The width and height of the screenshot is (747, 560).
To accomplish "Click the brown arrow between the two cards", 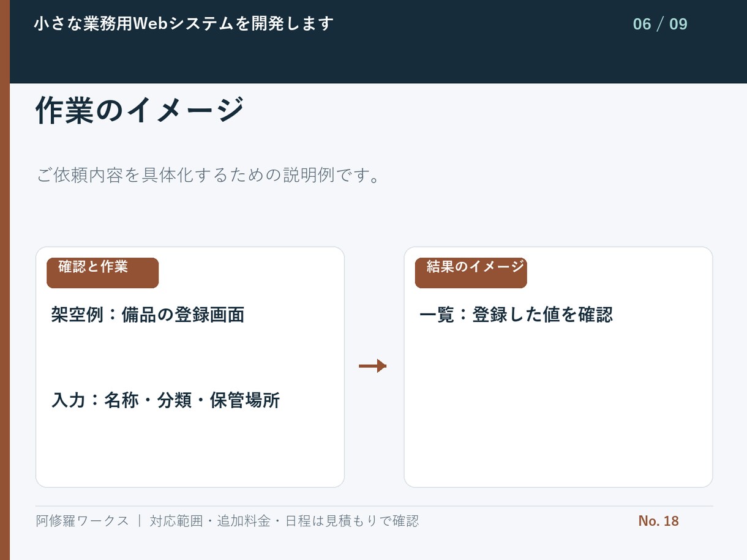I will tap(373, 366).
